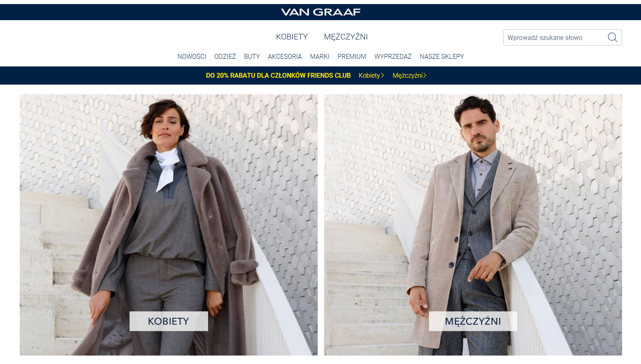Focus the search word input field
Viewport: 641px width, 364px height.
[555, 37]
